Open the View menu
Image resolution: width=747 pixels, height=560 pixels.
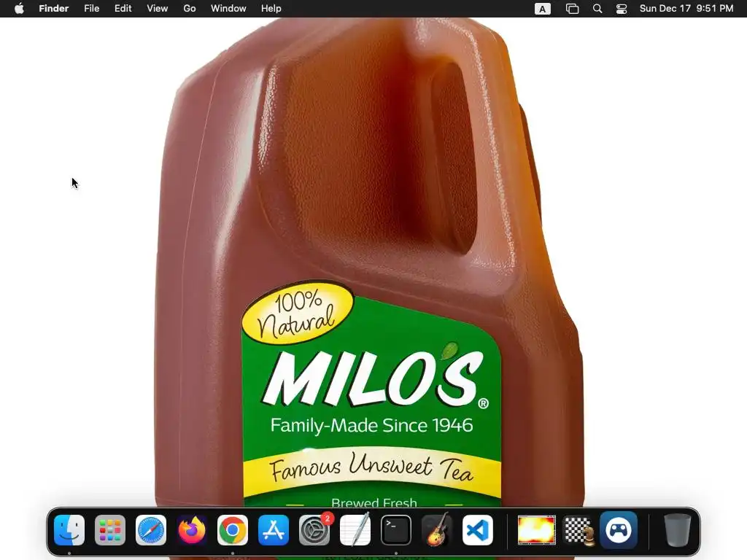point(158,9)
